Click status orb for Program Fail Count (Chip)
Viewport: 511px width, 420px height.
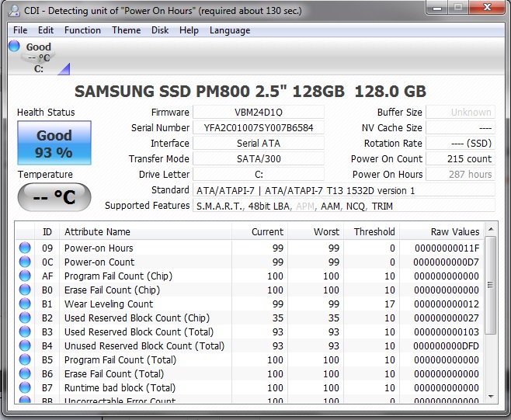coord(25,276)
